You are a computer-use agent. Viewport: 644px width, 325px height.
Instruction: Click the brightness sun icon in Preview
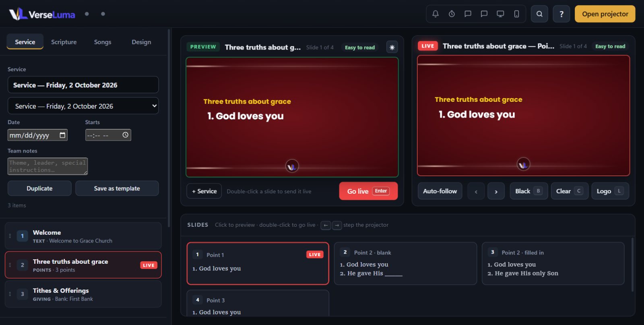[x=392, y=47]
